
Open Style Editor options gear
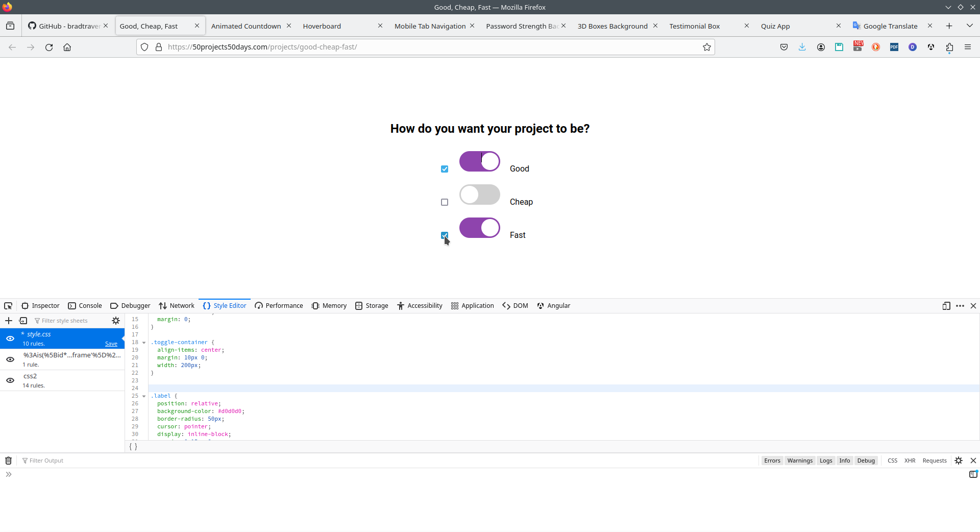(116, 321)
